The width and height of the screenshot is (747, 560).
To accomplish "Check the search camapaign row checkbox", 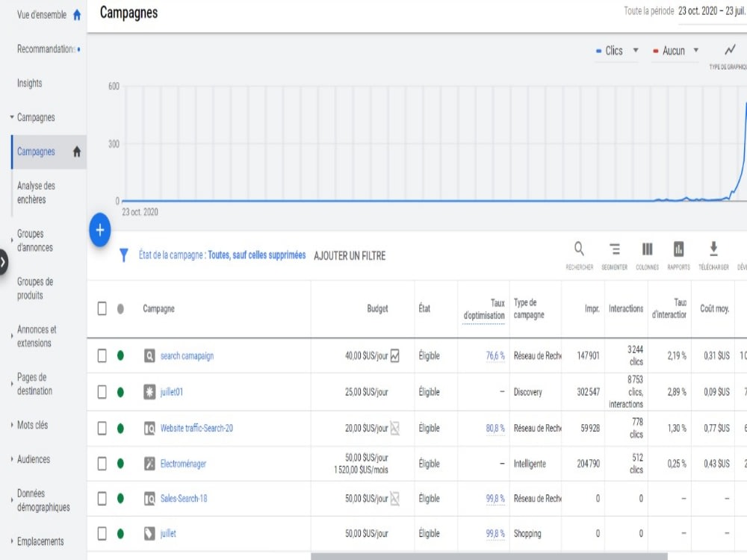I will point(102,355).
